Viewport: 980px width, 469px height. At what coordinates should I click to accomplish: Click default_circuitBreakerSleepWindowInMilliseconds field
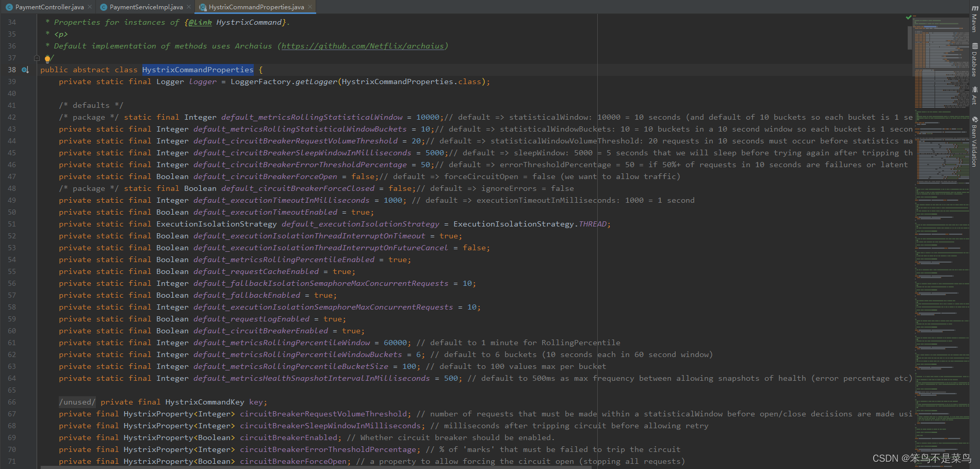coord(302,153)
